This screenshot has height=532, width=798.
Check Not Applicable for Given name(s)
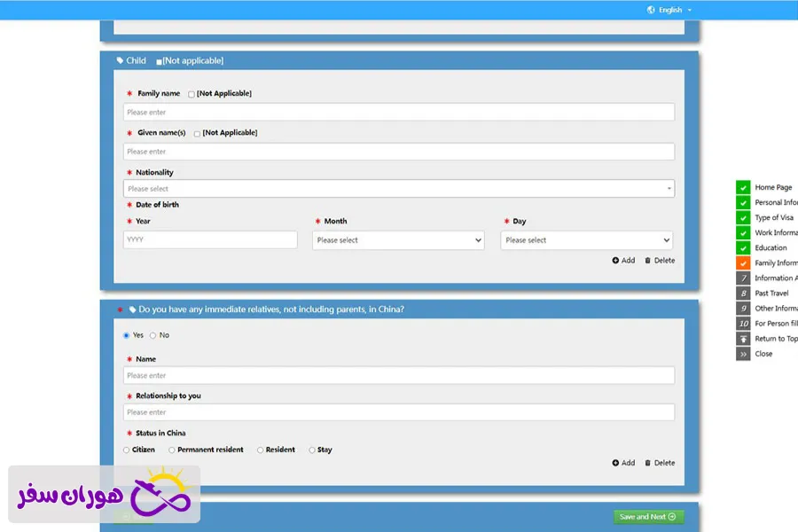tap(197, 134)
